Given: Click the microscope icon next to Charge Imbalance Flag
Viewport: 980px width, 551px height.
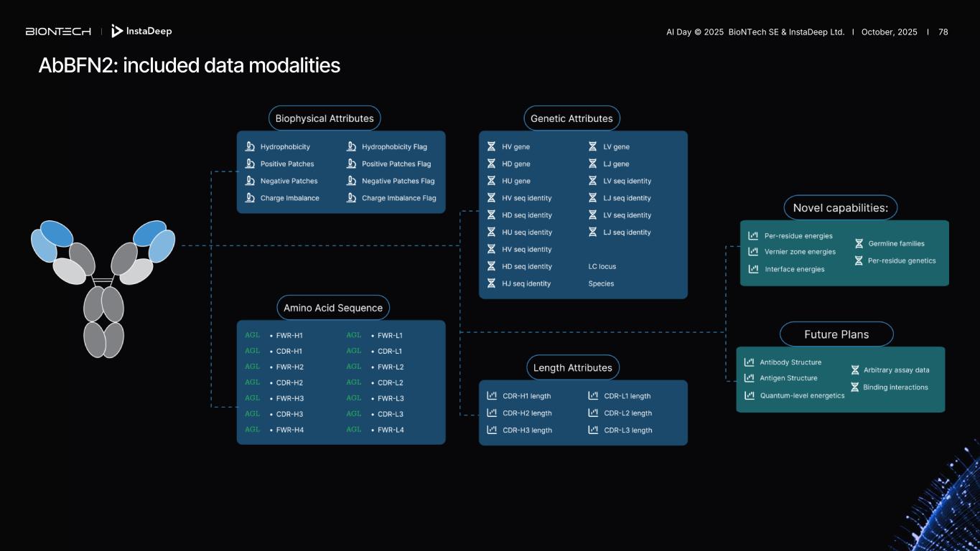Looking at the screenshot, I should (x=351, y=198).
